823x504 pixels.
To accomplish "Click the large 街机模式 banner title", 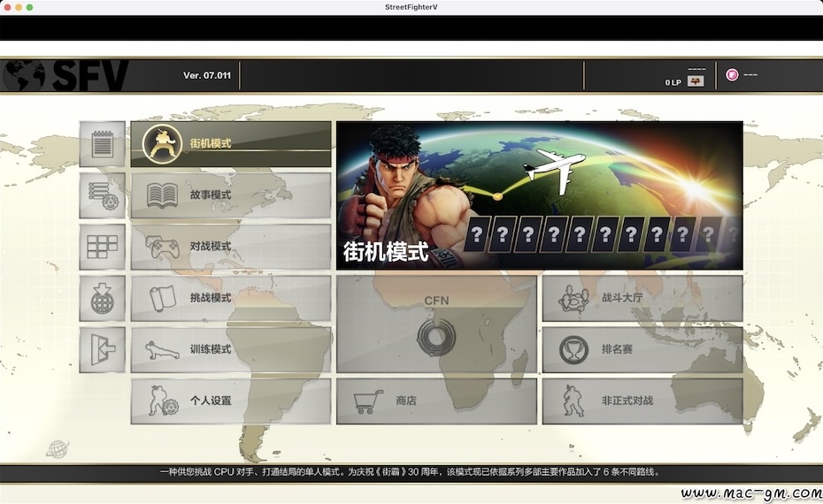I will pyautogui.click(x=386, y=252).
